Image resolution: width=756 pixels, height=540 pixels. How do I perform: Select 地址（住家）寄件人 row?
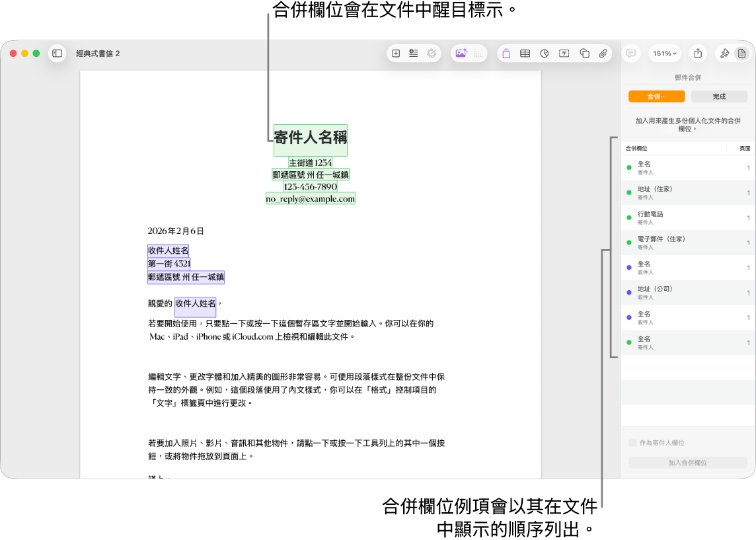pos(688,193)
